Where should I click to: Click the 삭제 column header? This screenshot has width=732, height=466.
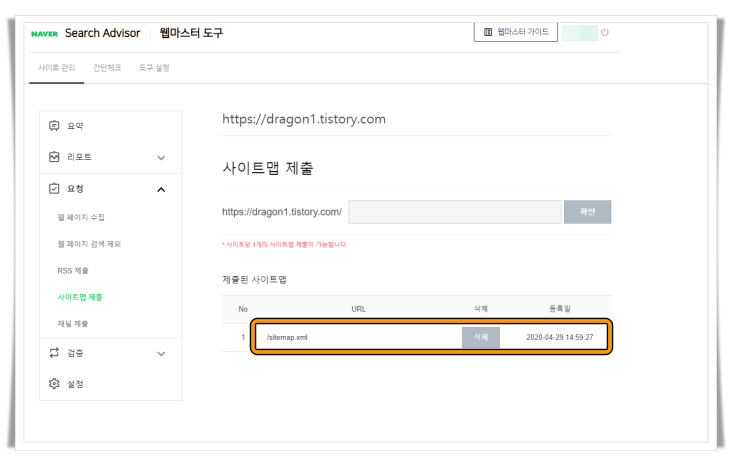481,309
